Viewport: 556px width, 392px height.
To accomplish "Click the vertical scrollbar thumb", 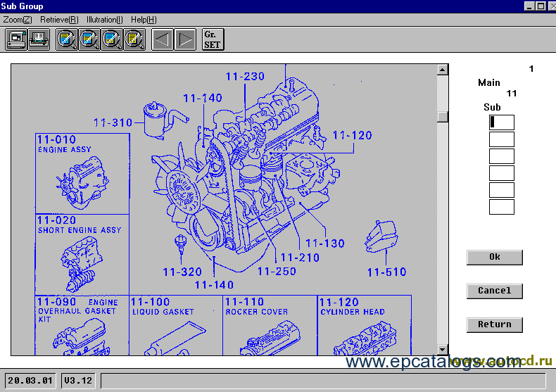I will (442, 117).
